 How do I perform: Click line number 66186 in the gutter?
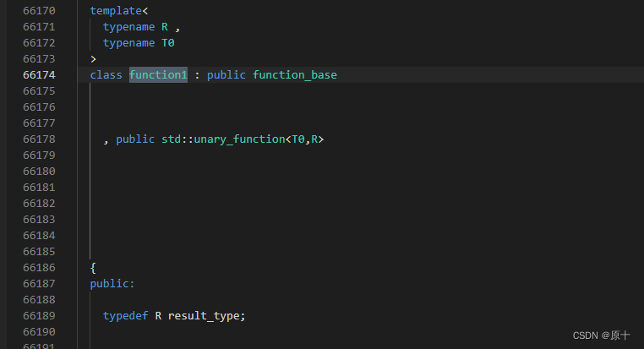39,268
